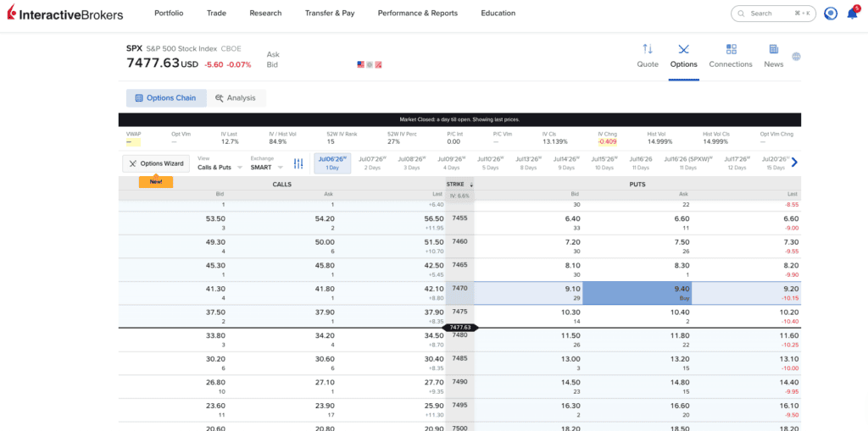Select the Jul15'26 expiration
The image size is (868, 431).
tap(604, 163)
